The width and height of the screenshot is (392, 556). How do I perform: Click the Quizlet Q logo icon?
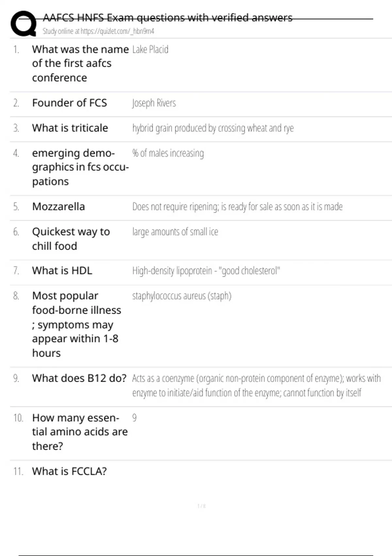(x=24, y=24)
